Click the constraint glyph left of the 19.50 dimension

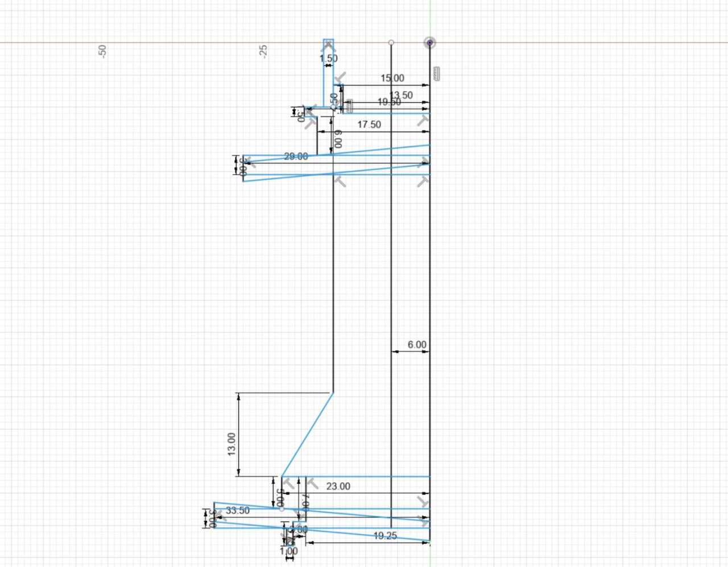[x=349, y=106]
